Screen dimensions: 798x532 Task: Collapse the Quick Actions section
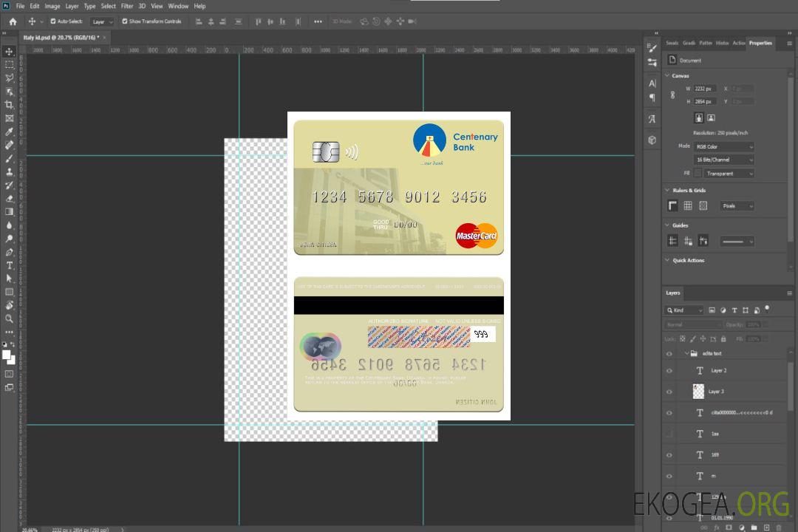[x=667, y=259]
